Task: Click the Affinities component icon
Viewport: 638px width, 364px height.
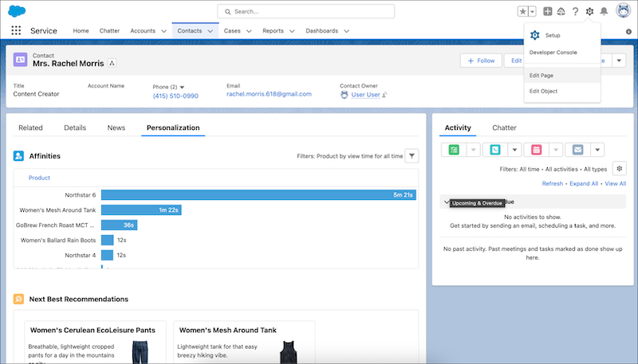Action: click(x=18, y=156)
